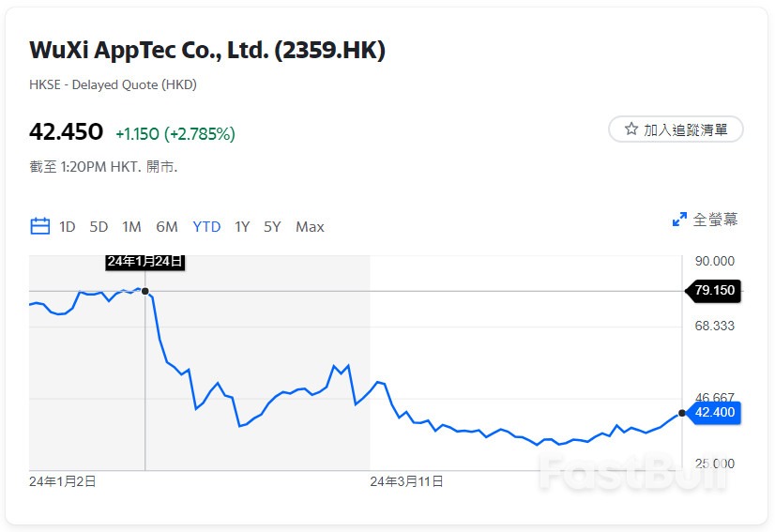Viewport: 775px width, 532px height.
Task: Click the 24年1月24日 data point marker
Action: point(144,291)
